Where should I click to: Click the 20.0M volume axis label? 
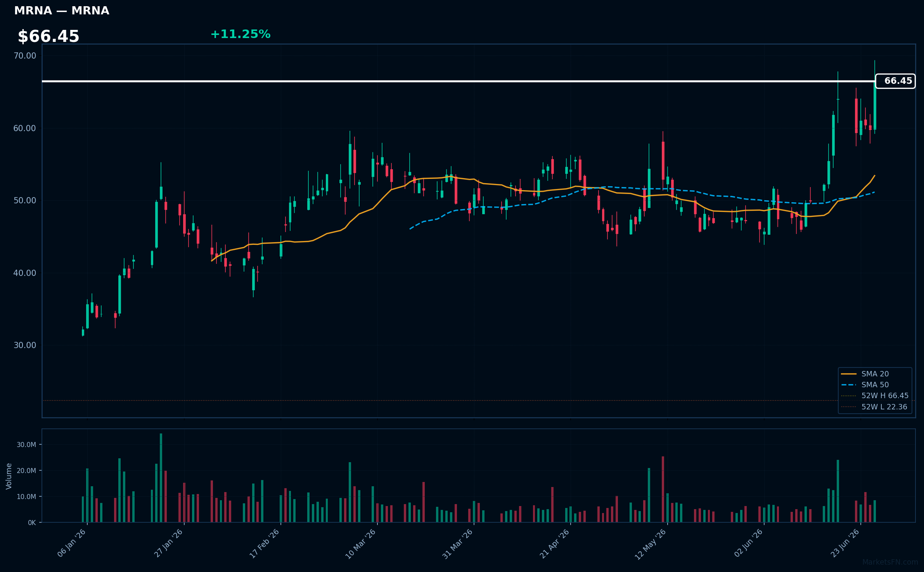[x=26, y=471]
